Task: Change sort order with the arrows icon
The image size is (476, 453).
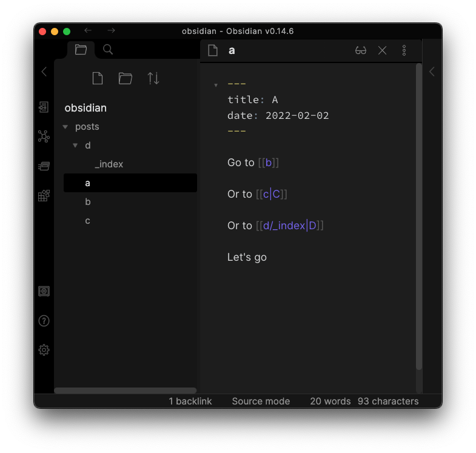Action: [x=153, y=78]
